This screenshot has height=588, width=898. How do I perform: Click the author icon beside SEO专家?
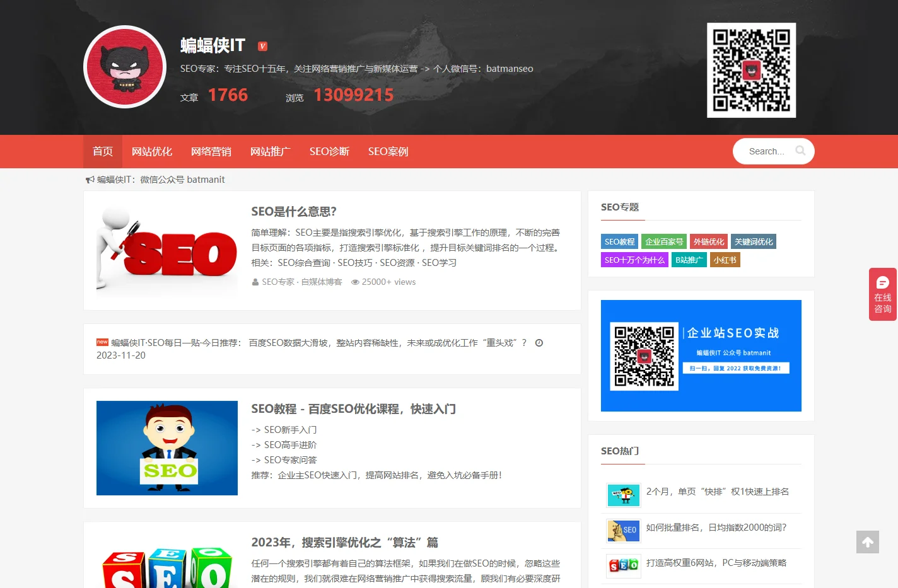tap(255, 282)
